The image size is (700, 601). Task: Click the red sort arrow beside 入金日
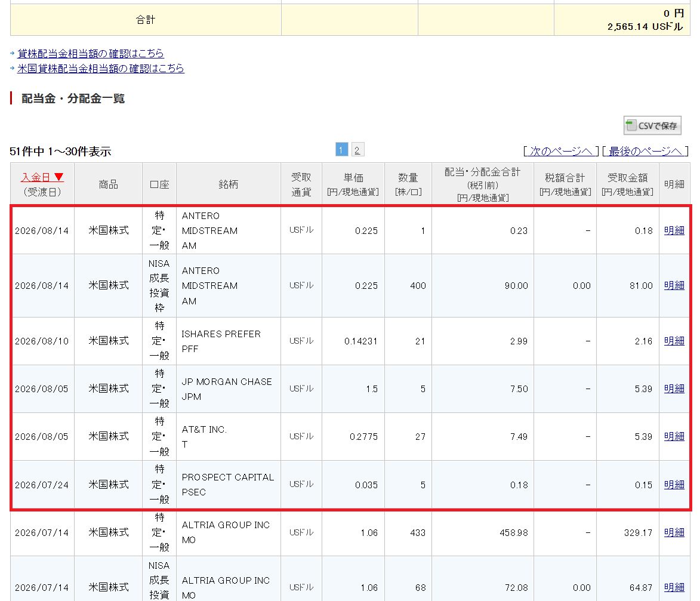point(59,177)
